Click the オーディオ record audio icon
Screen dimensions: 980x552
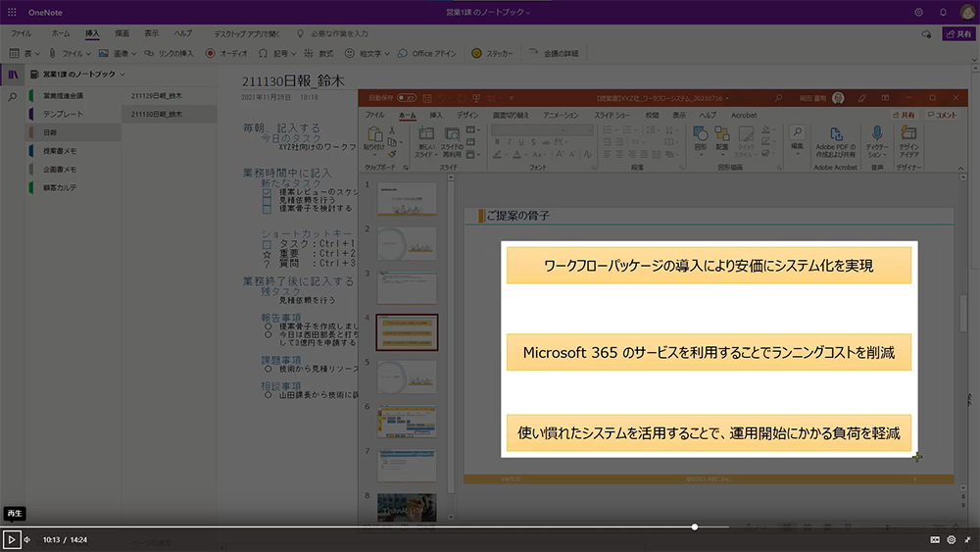tap(210, 54)
